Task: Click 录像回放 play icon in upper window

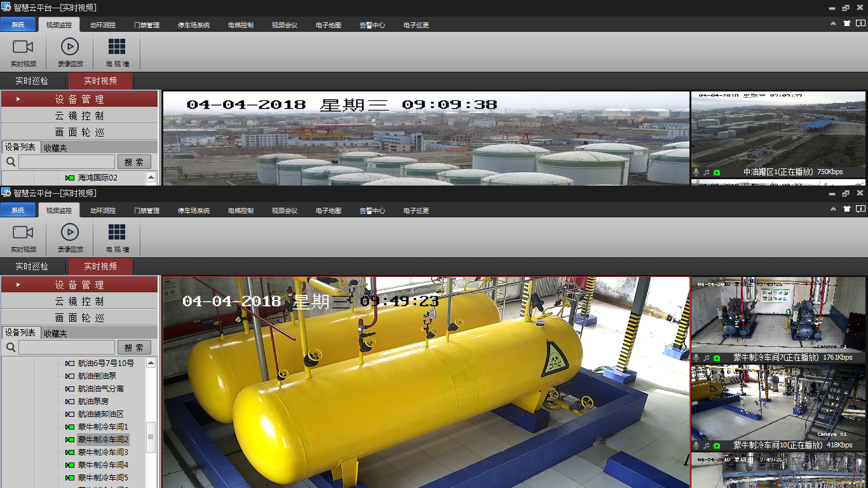Action: coord(70,46)
